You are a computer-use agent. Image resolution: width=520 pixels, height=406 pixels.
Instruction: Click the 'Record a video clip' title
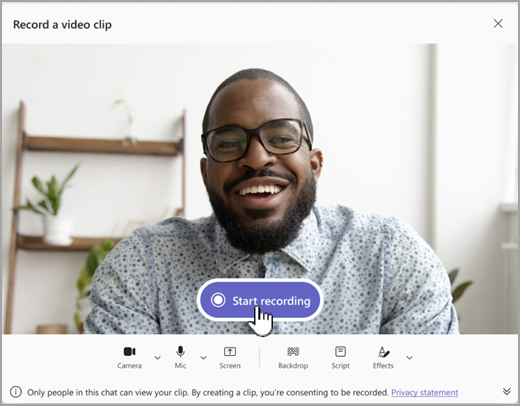point(62,25)
